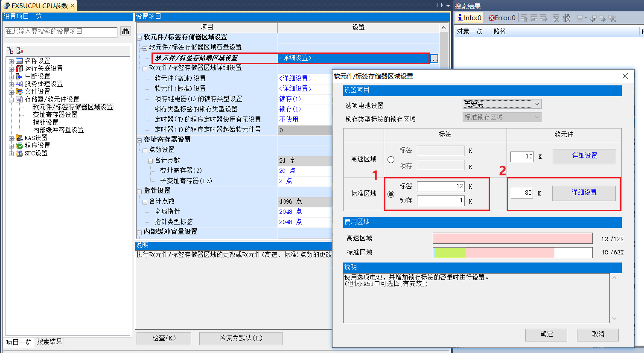
Task: Click the 标准区域 标签 capacity input field
Action: click(440, 187)
